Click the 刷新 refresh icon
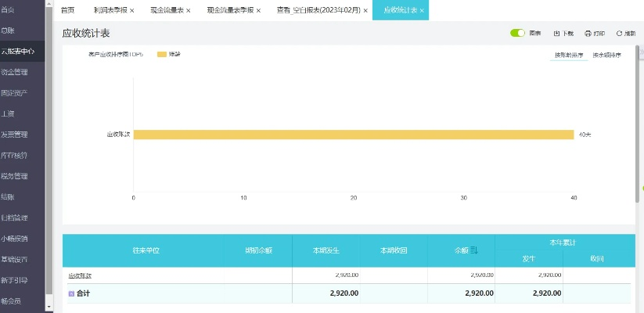This screenshot has height=313, width=644. 619,34
